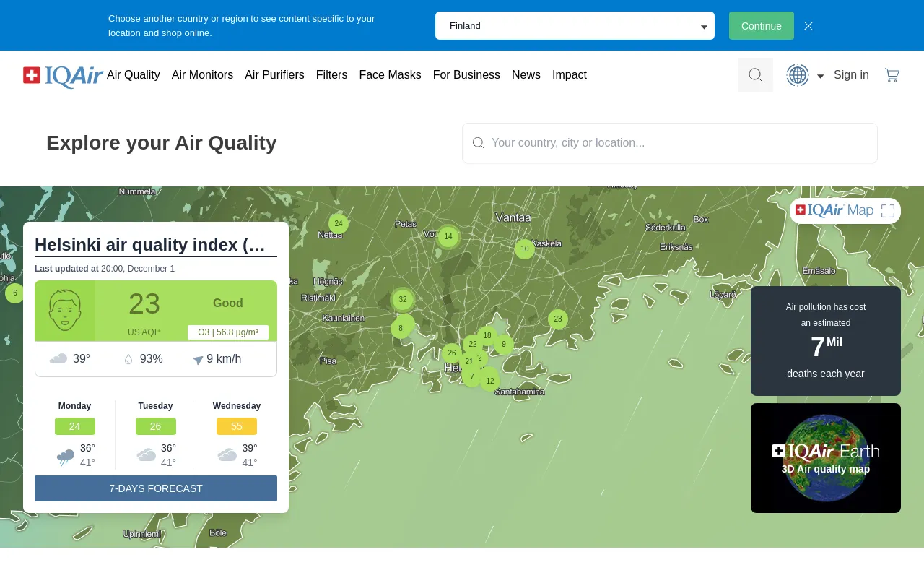Select News in the navigation bar
This screenshot has height=578, width=924.
click(526, 75)
